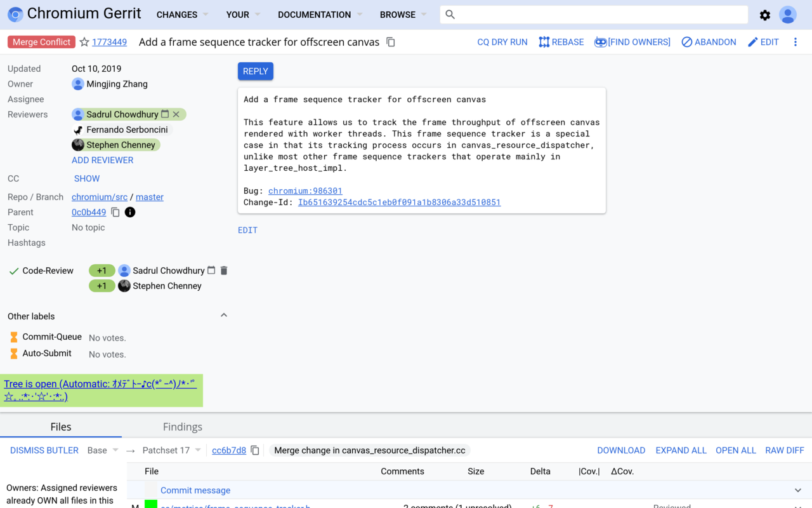Viewport: 812px width, 508px height.
Task: Switch to the Files tab
Action: tap(61, 427)
